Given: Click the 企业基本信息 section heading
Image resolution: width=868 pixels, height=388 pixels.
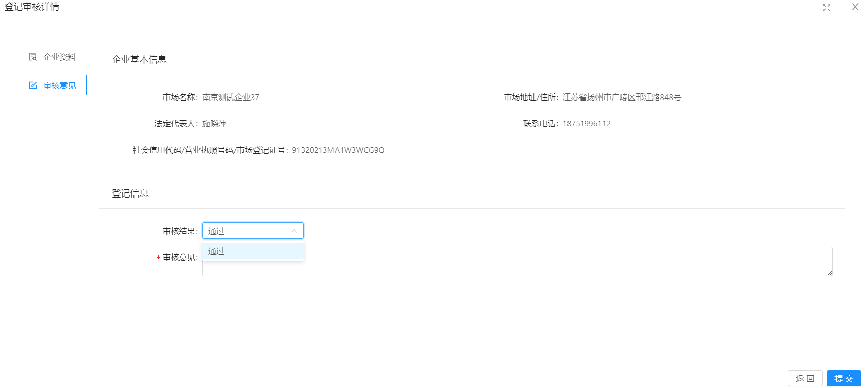Looking at the screenshot, I should (139, 60).
